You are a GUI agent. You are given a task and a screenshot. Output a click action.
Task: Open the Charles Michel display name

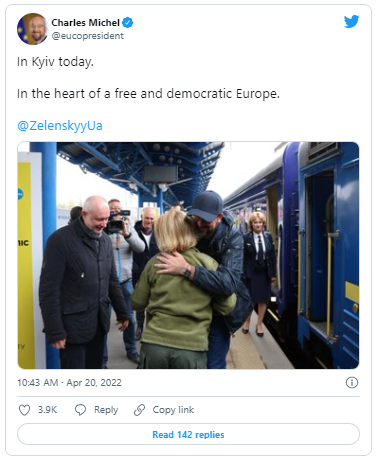85,23
